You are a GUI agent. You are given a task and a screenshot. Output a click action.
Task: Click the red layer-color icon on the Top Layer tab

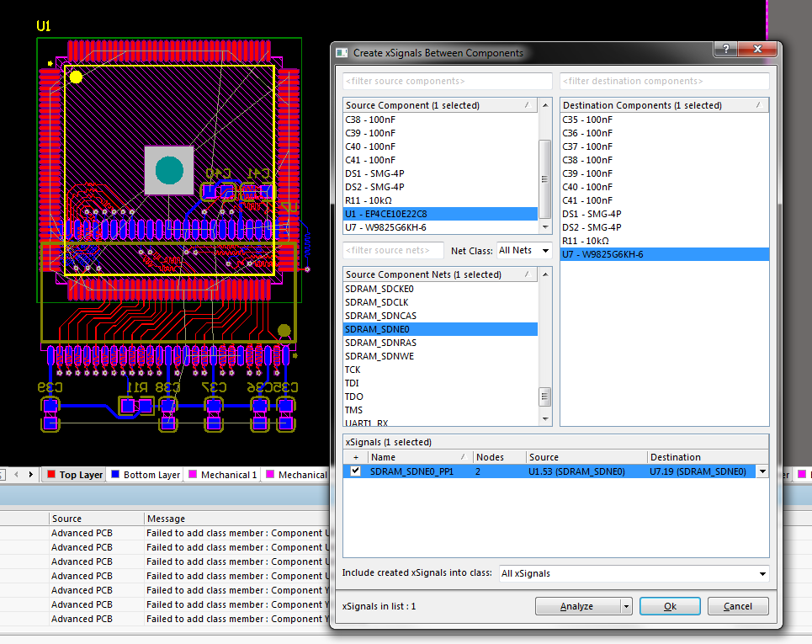pos(51,474)
